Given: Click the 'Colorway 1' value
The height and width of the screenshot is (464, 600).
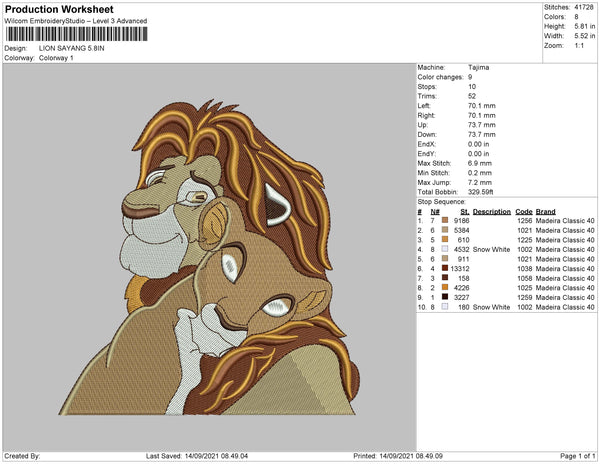Looking at the screenshot, I should [56, 58].
